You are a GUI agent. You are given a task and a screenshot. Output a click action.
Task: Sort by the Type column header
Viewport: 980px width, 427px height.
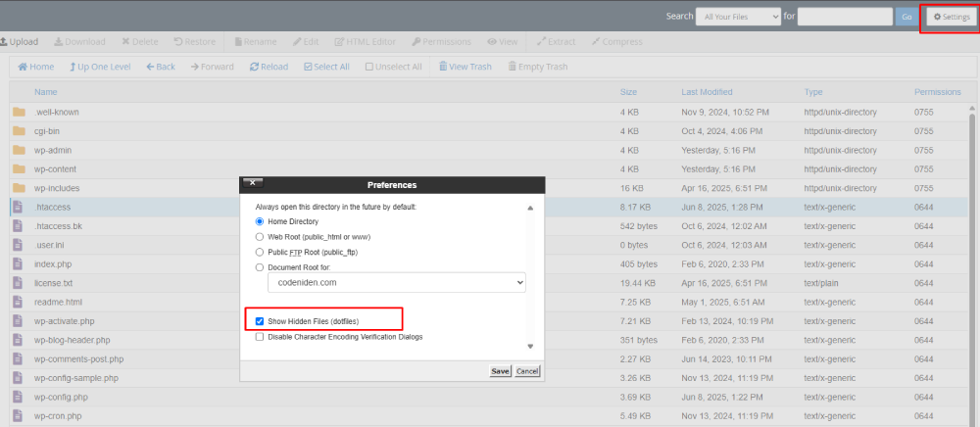point(813,92)
